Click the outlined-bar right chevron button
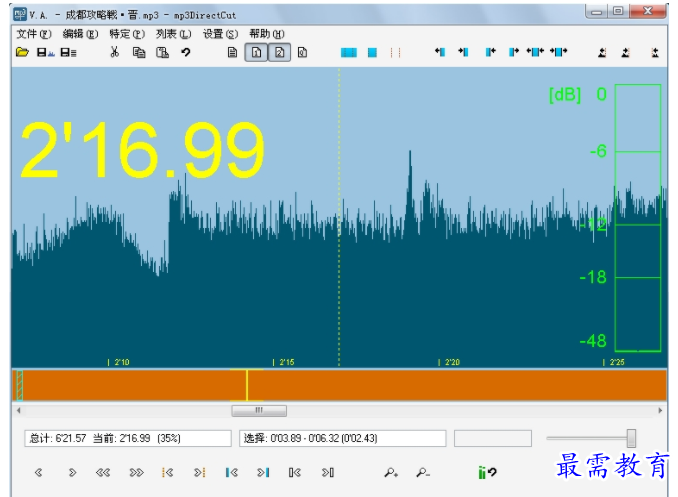678x497 pixels. click(328, 472)
